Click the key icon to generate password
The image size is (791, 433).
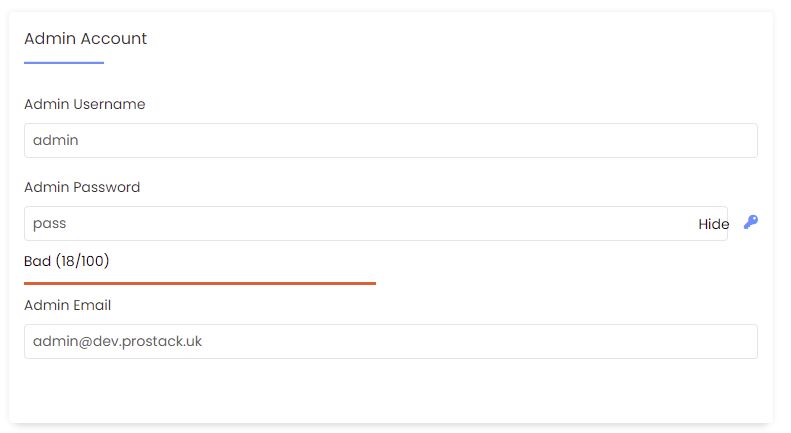pos(751,222)
